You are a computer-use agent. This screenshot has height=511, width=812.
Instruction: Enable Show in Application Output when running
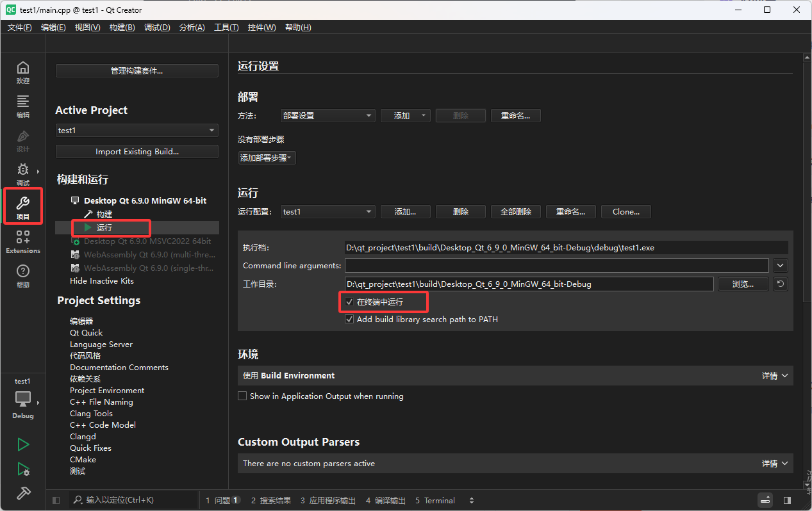(x=242, y=396)
